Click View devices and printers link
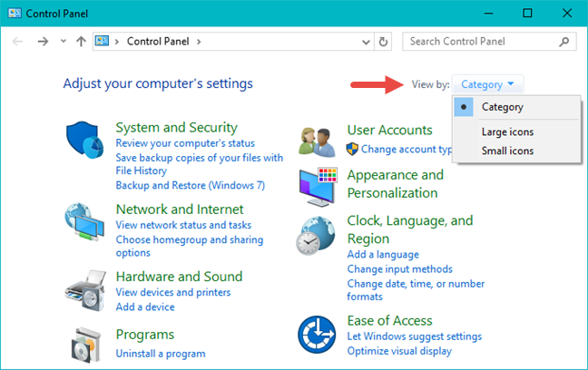 (173, 293)
